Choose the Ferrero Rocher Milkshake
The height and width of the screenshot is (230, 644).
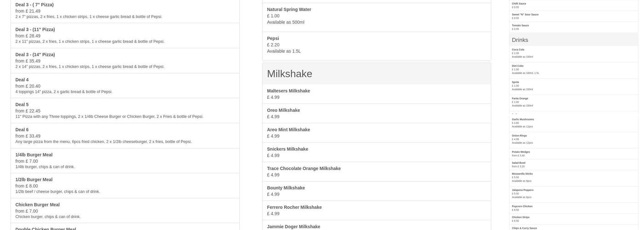point(376,210)
